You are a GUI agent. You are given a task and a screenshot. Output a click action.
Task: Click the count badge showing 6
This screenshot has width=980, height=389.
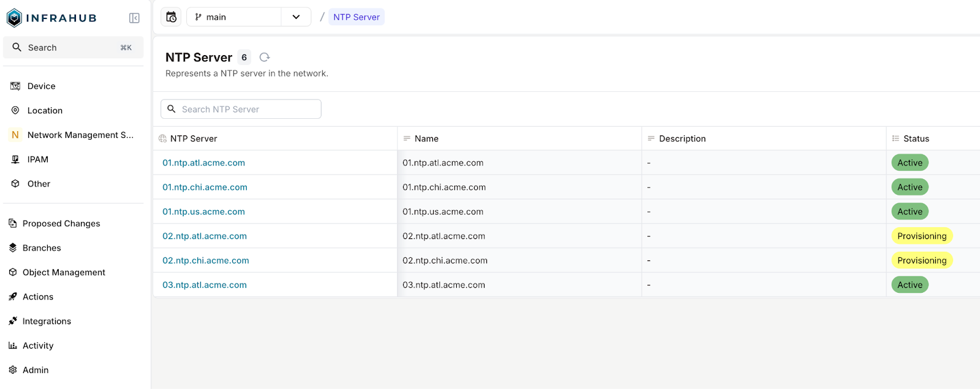244,57
